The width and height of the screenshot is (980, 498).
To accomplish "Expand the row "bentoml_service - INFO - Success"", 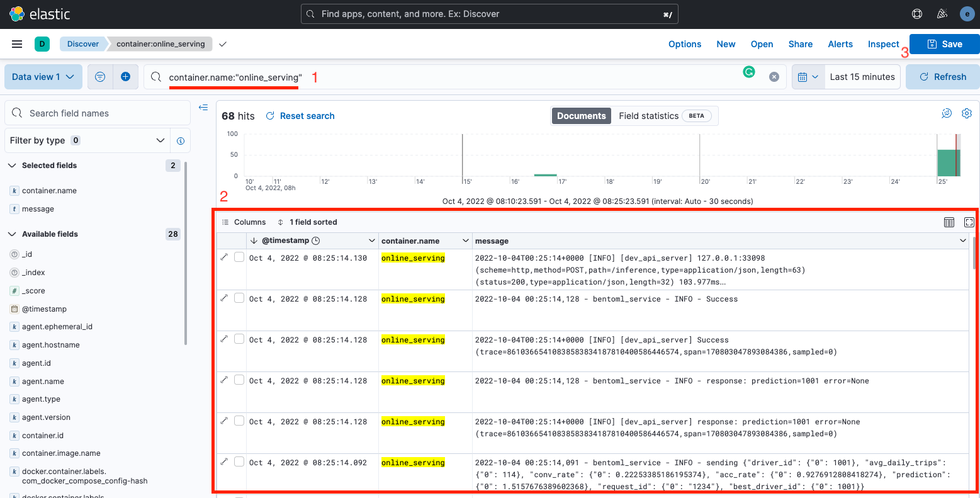I will pyautogui.click(x=224, y=298).
